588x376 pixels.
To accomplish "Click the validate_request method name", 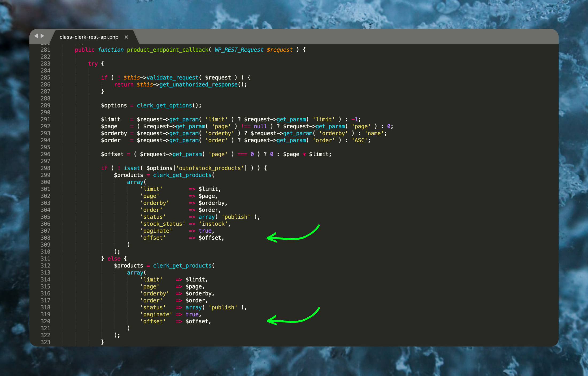I will (172, 78).
